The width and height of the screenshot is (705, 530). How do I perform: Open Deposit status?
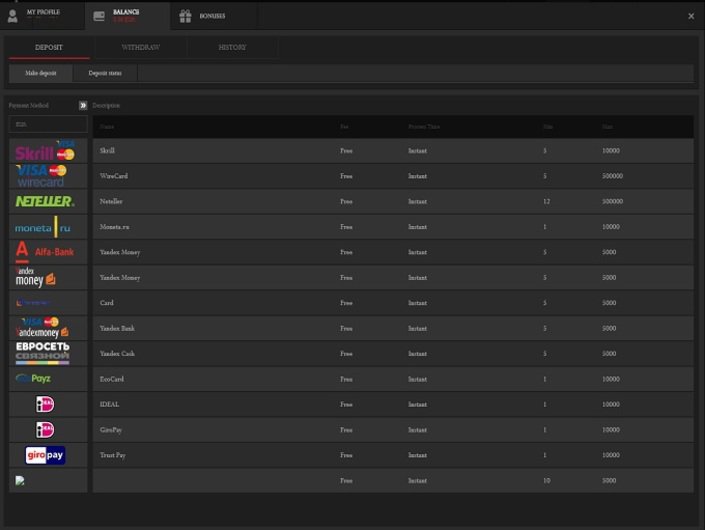(x=104, y=73)
